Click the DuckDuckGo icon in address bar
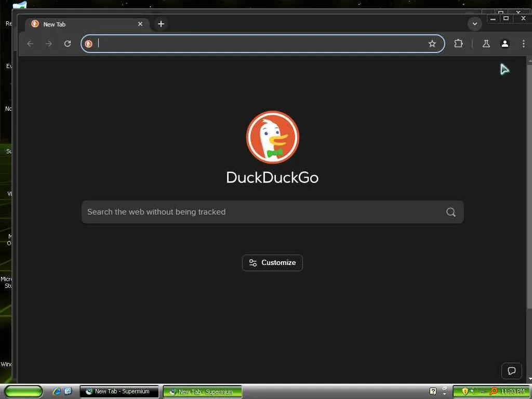The height and width of the screenshot is (399, 532). coord(88,44)
